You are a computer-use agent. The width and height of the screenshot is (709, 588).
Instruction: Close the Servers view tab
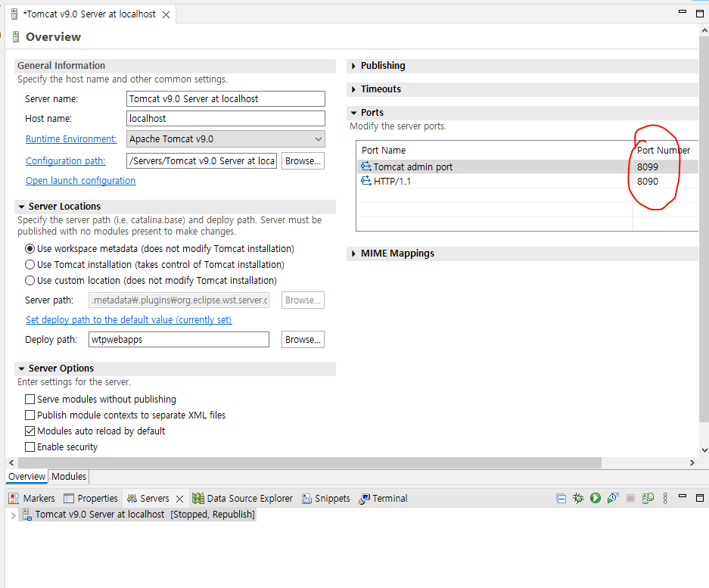(x=179, y=499)
